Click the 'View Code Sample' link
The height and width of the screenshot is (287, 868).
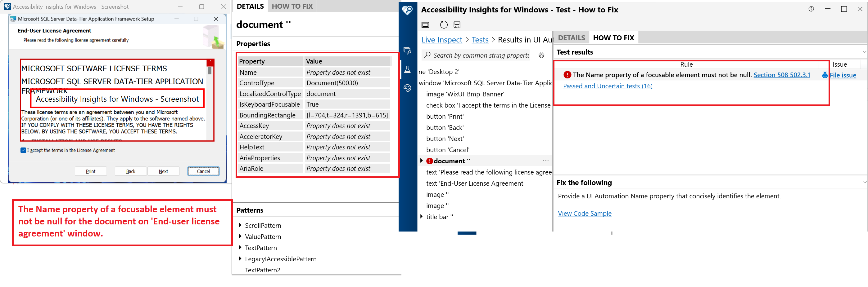(x=585, y=213)
